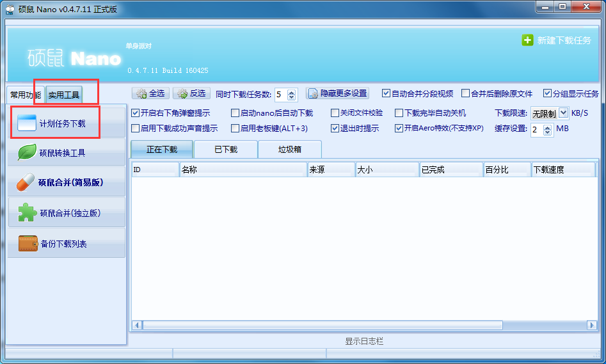The image size is (606, 364).
Task: Open 备份下载列表 button
Action: (x=67, y=244)
